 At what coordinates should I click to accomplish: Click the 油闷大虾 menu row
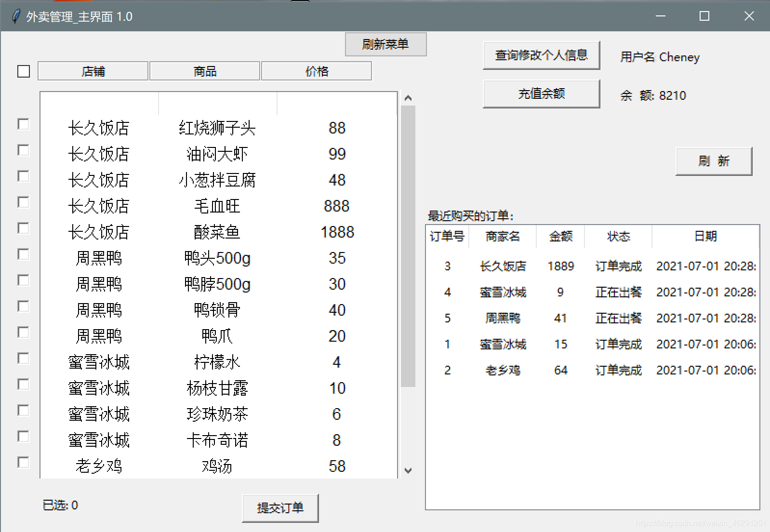tap(219, 154)
